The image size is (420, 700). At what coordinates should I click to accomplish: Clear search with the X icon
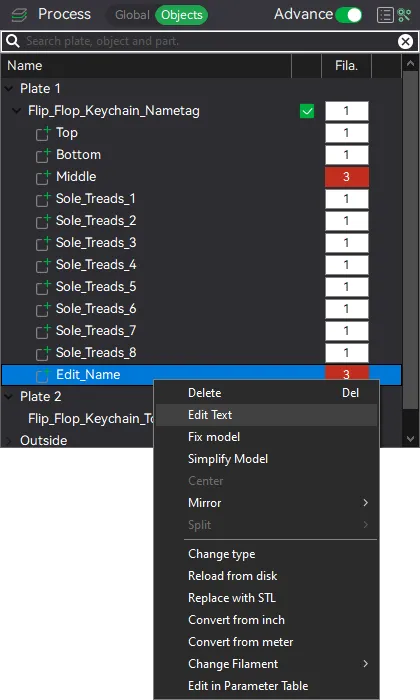click(x=405, y=42)
